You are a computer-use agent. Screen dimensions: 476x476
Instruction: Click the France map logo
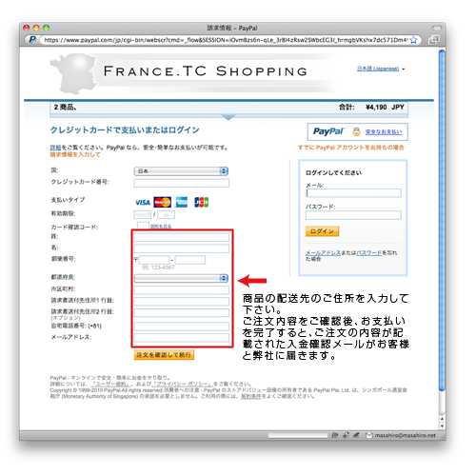click(x=73, y=73)
